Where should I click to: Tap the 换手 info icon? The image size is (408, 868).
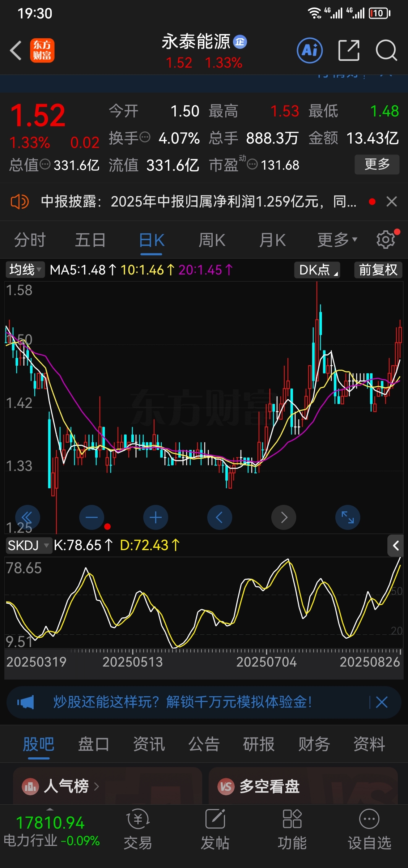[x=145, y=137]
